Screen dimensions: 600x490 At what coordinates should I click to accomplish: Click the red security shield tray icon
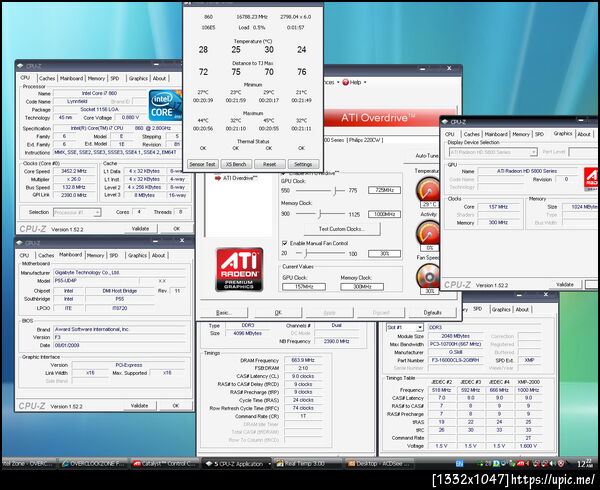[561, 464]
